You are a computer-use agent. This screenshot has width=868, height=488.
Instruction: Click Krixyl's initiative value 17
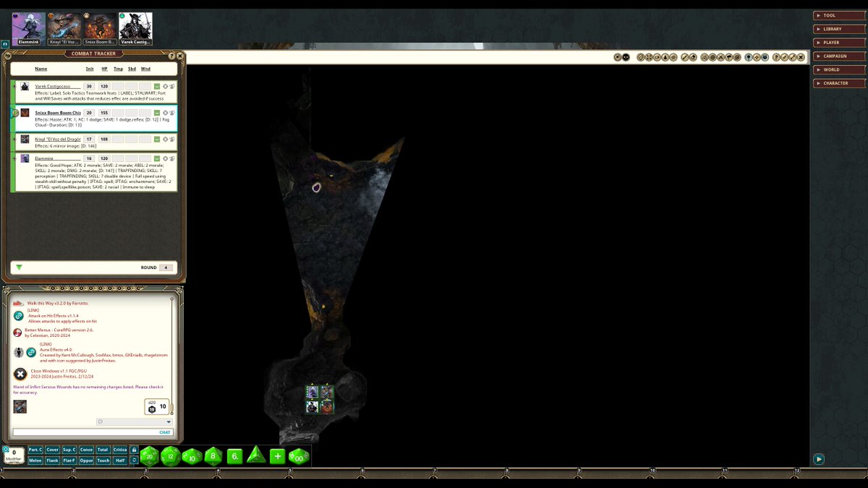click(x=90, y=139)
